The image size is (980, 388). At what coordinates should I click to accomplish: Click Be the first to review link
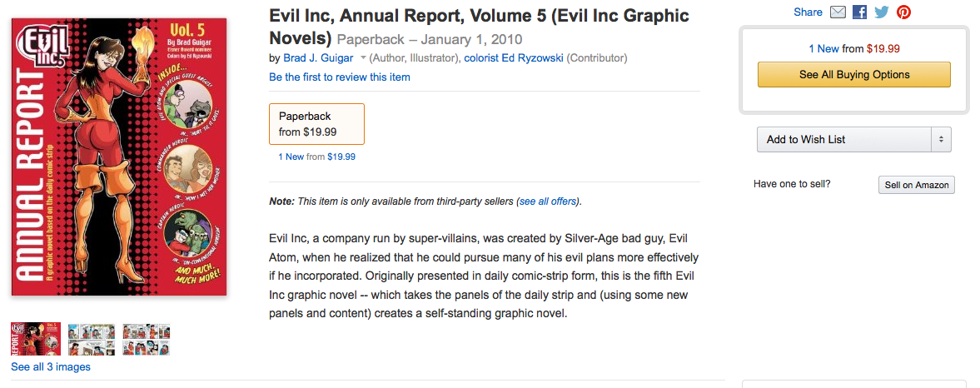tap(340, 77)
